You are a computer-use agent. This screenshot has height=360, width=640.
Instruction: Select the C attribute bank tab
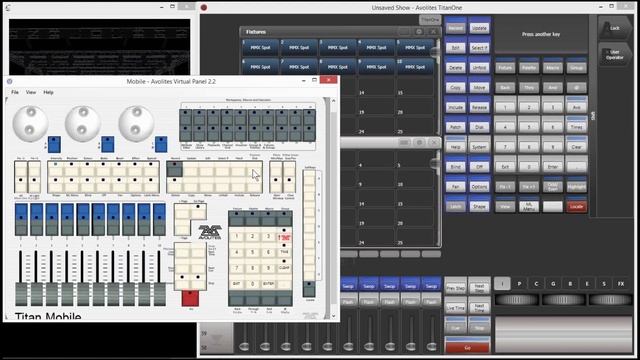(x=536, y=284)
